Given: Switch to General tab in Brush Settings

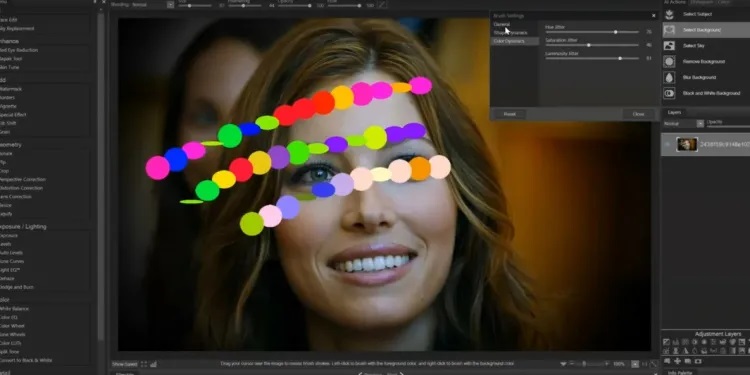Looking at the screenshot, I should [x=502, y=24].
